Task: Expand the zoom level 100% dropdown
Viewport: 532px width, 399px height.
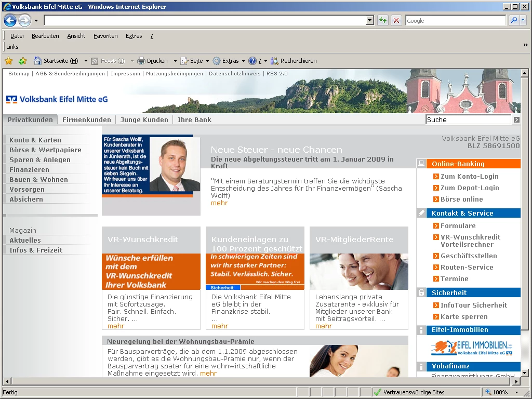Action: pyautogui.click(x=516, y=392)
